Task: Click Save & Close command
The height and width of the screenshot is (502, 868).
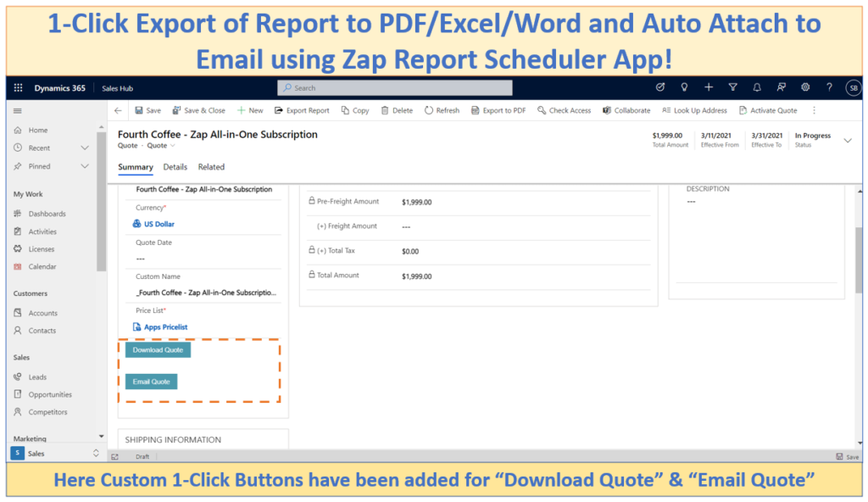Action: [x=198, y=110]
